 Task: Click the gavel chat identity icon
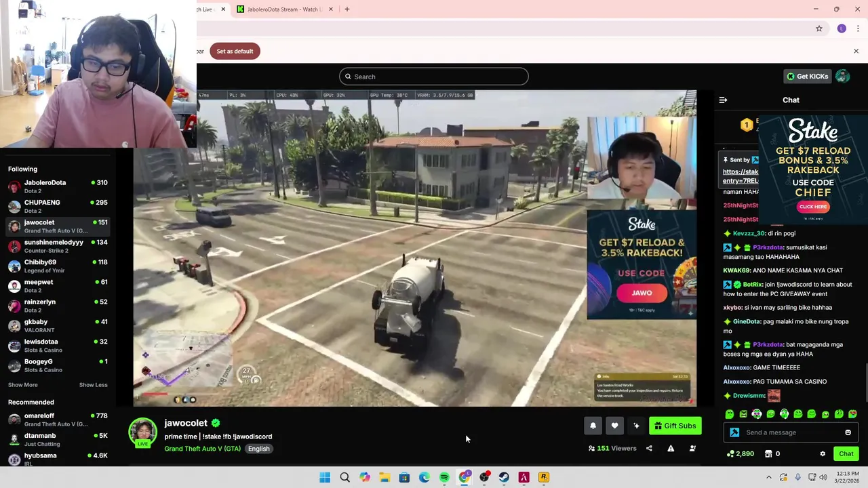734,432
